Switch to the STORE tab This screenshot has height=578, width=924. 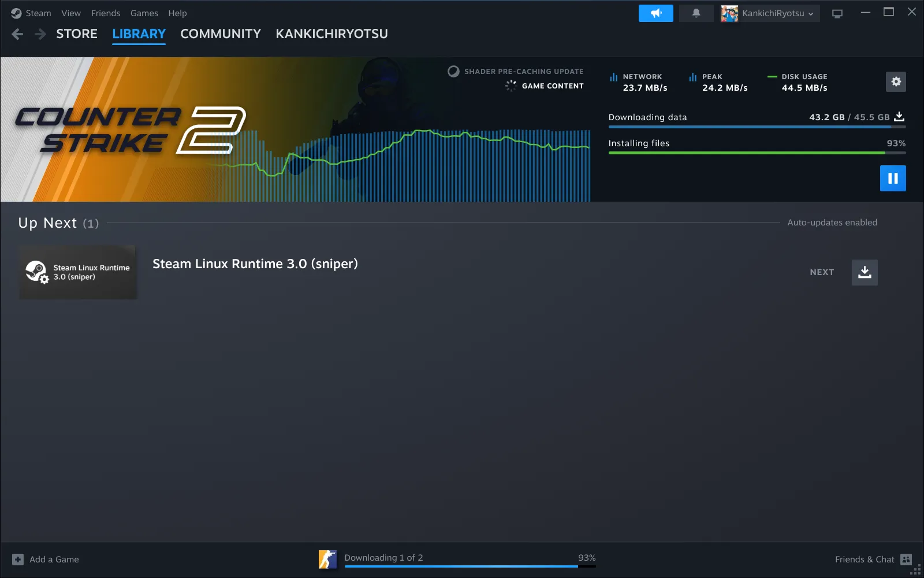[x=77, y=34]
